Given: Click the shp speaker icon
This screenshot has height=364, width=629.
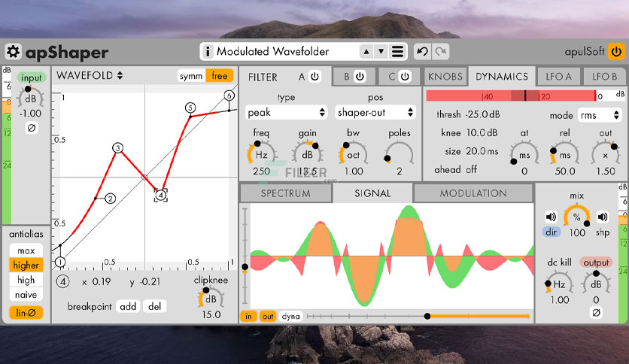Looking at the screenshot, I should pyautogui.click(x=602, y=217).
